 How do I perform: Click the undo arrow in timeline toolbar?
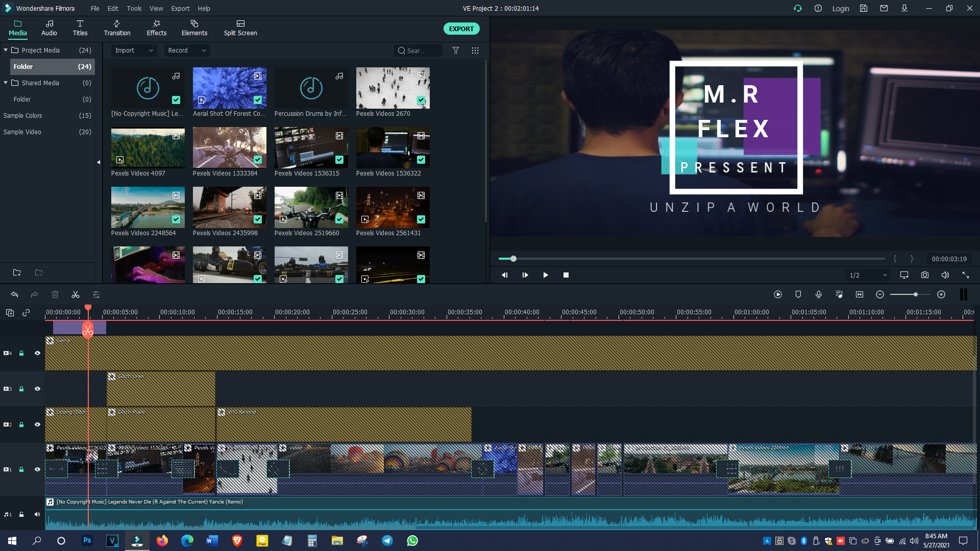14,295
